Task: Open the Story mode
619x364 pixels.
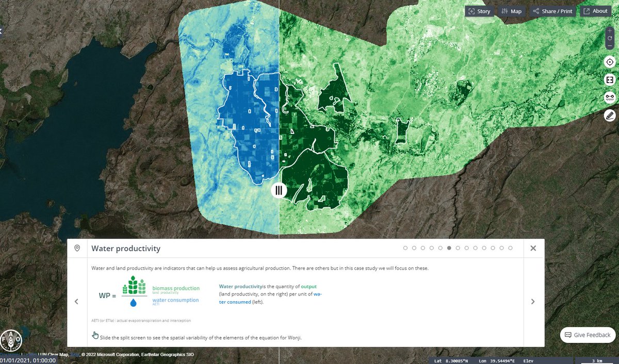Action: (x=480, y=11)
